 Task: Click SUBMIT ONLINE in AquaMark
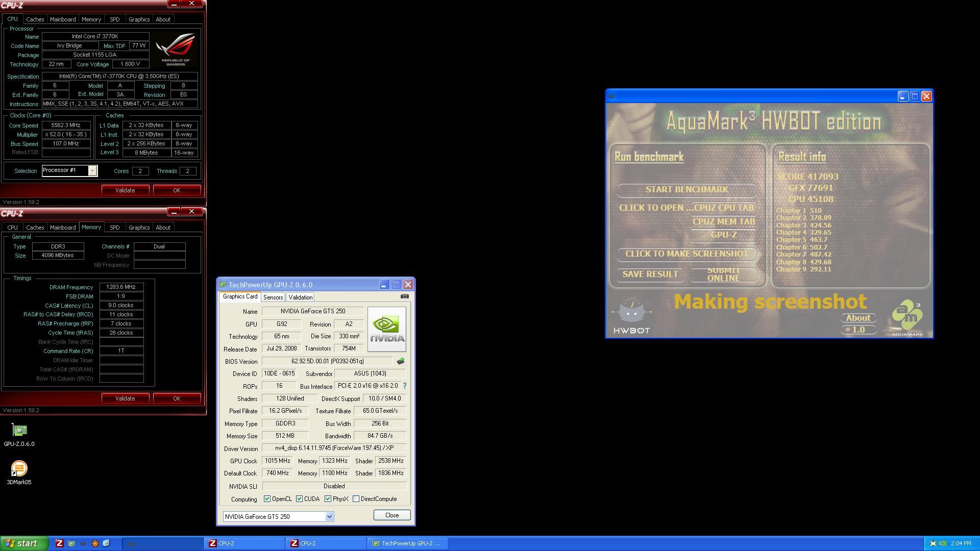pos(723,274)
